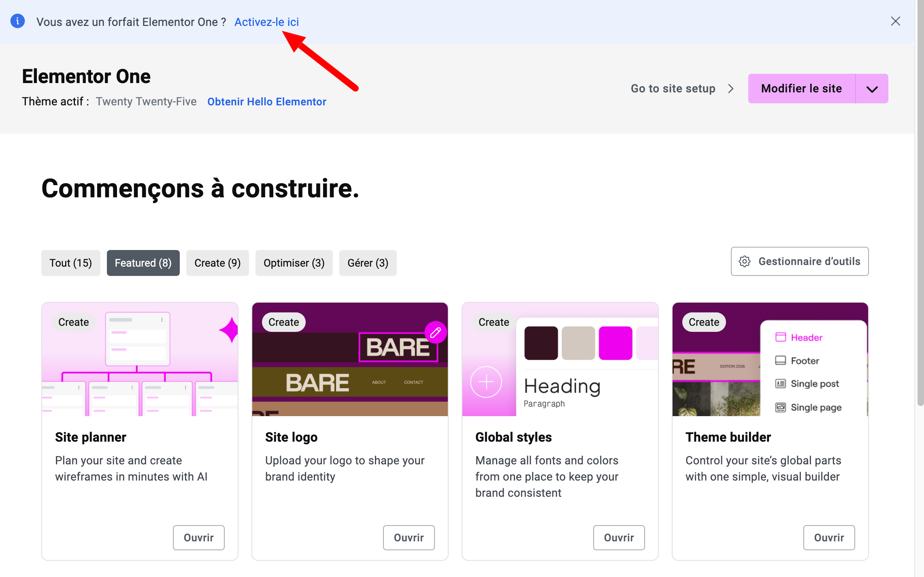
Task: Follow the Activez-le ici link
Action: (267, 22)
